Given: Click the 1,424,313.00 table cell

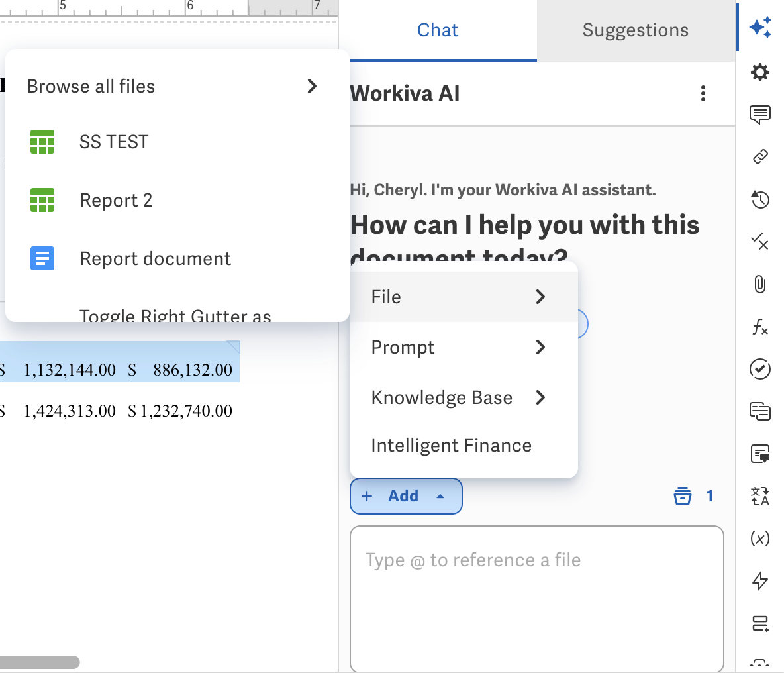Looking at the screenshot, I should 69,411.
